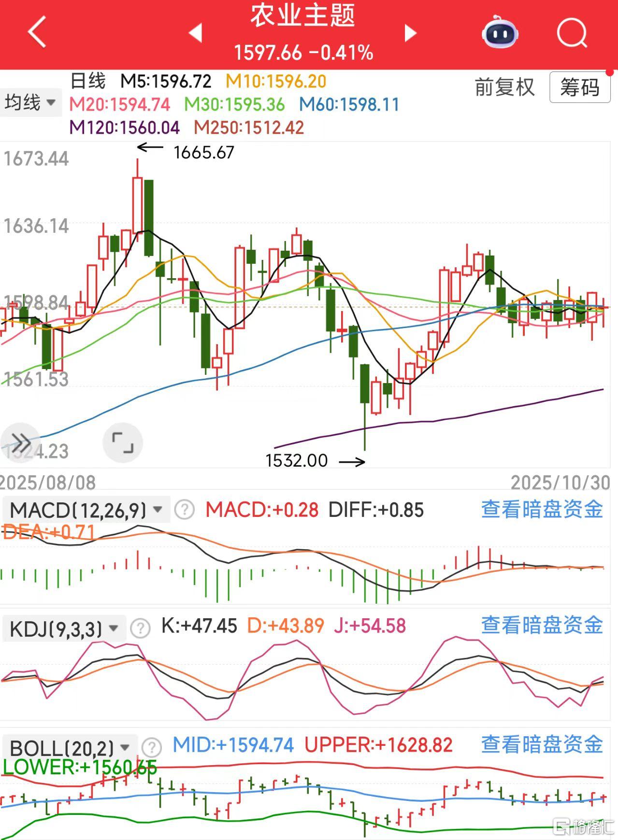Open the 均线 indicator dropdown
This screenshot has width=618, height=840.
(x=30, y=103)
